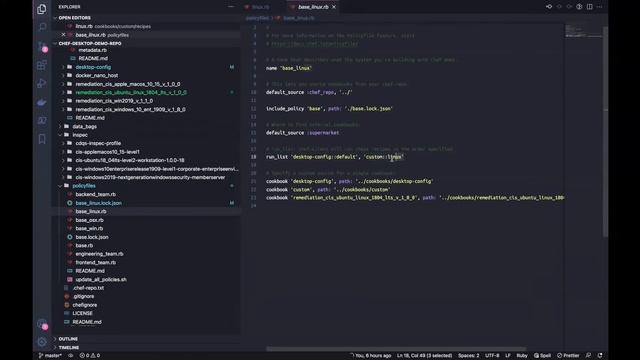Screen dimensions: 640x360
Task: Open frontend_team.rb file
Action: pos(96,262)
